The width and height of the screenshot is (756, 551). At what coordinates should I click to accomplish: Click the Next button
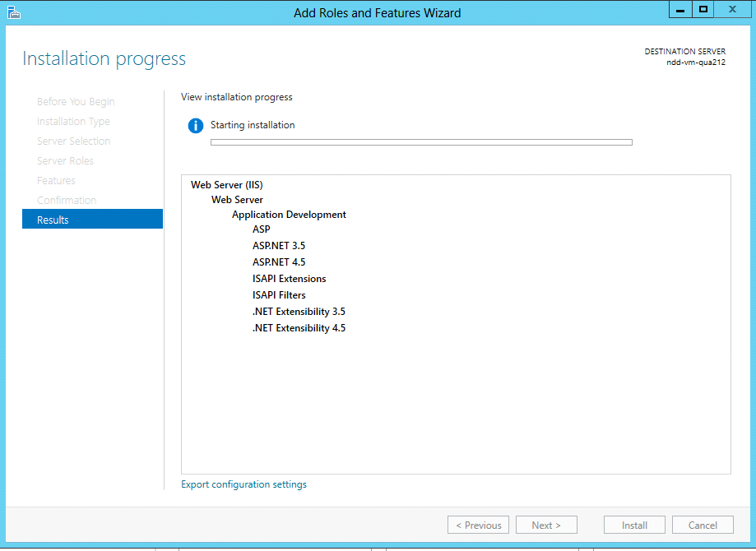click(546, 525)
